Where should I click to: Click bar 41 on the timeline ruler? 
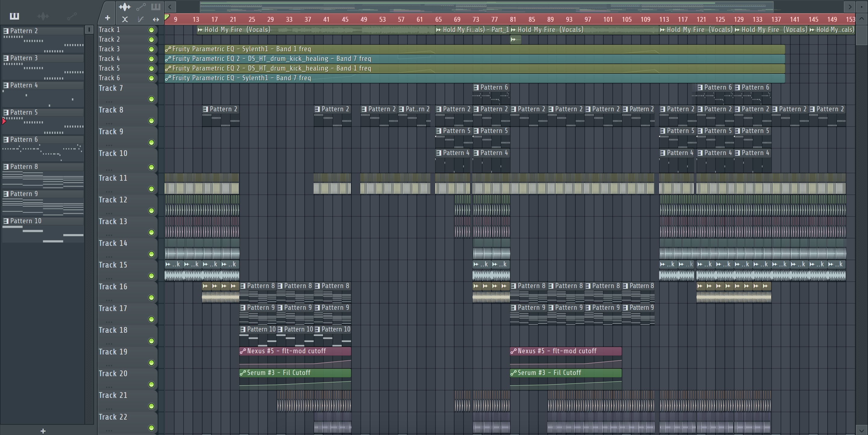pos(326,20)
